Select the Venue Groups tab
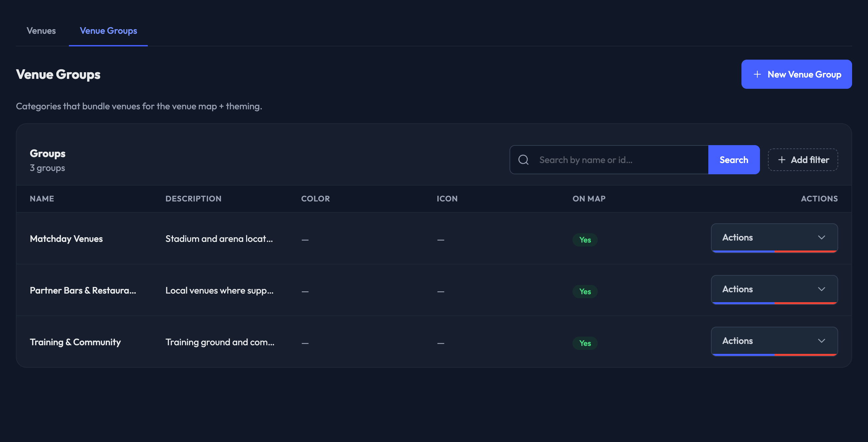868x442 pixels. [x=108, y=31]
